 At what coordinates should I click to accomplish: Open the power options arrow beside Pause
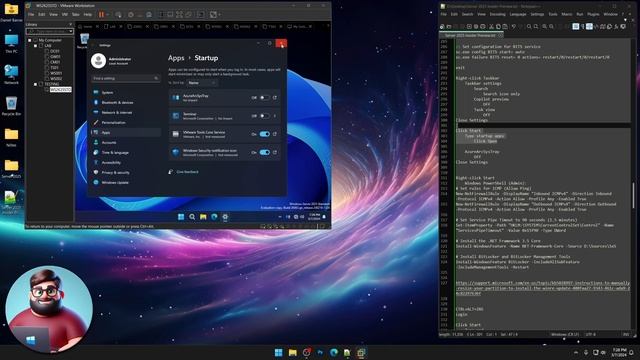pos(107,15)
